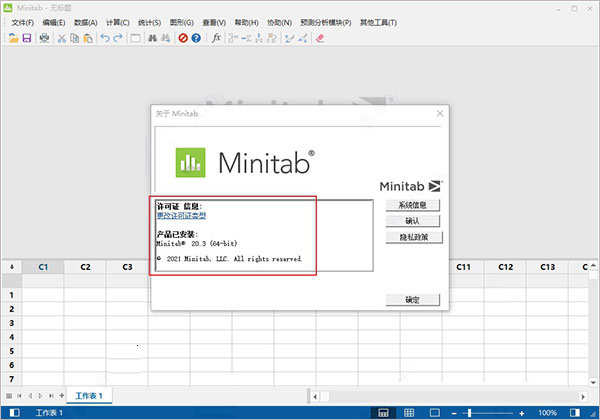The height and width of the screenshot is (420, 600).
Task: Open the 帮助(H) menu
Action: click(246, 23)
